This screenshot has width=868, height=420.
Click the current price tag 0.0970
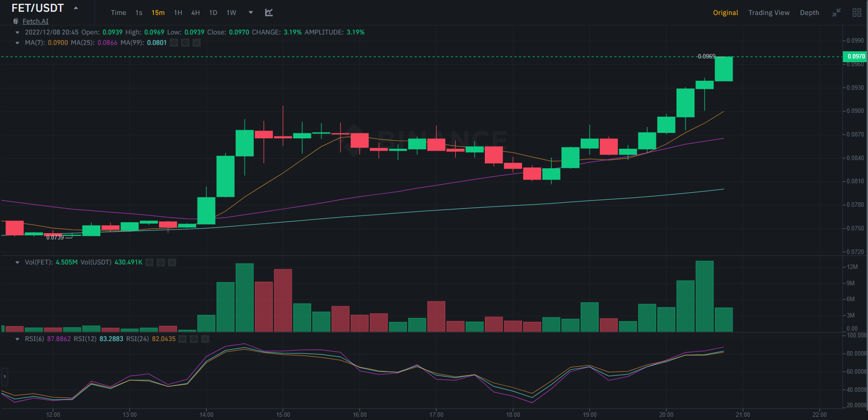point(856,56)
